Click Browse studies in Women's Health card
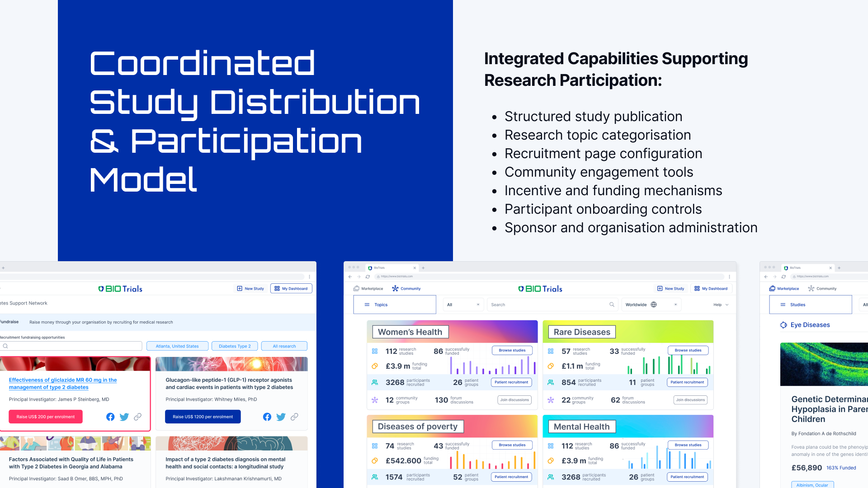Screen dimensions: 868x488 [512, 350]
